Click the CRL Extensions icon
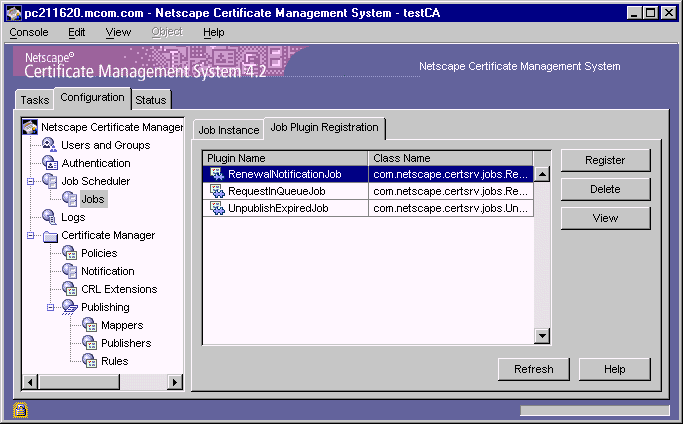The image size is (683, 424). point(69,288)
